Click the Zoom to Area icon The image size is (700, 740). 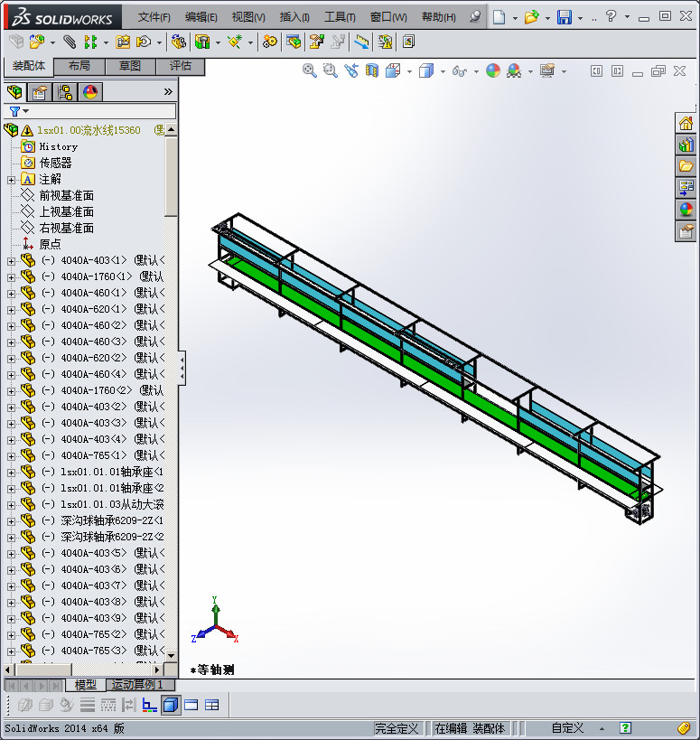click(x=331, y=70)
